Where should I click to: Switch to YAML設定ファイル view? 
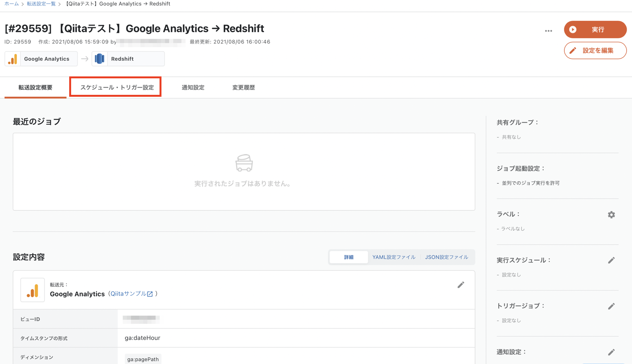pyautogui.click(x=394, y=257)
